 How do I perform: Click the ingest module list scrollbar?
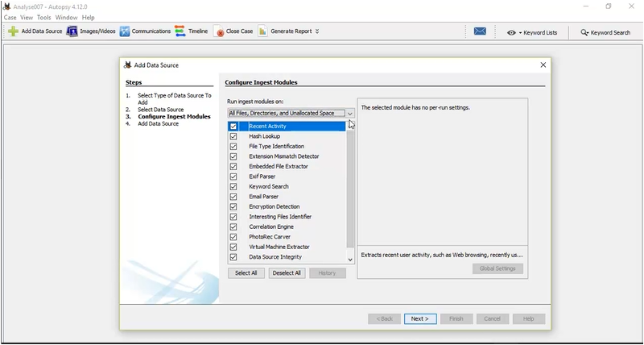(349, 185)
